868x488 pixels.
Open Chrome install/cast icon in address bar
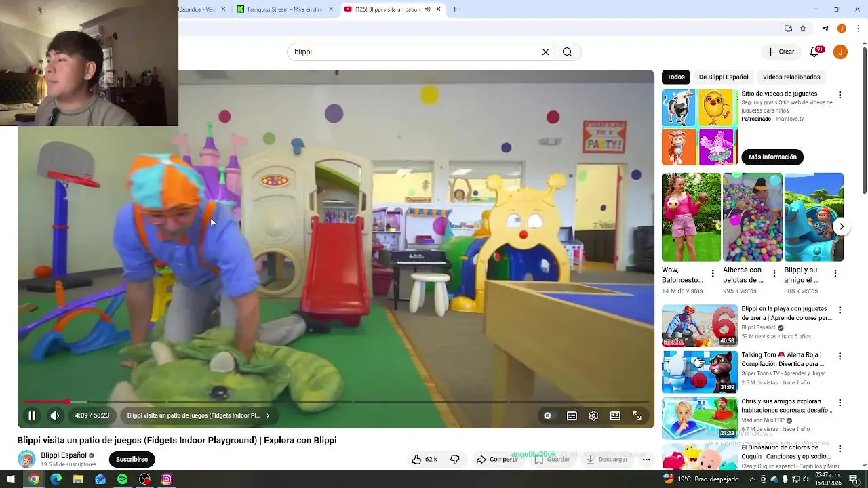tap(788, 28)
